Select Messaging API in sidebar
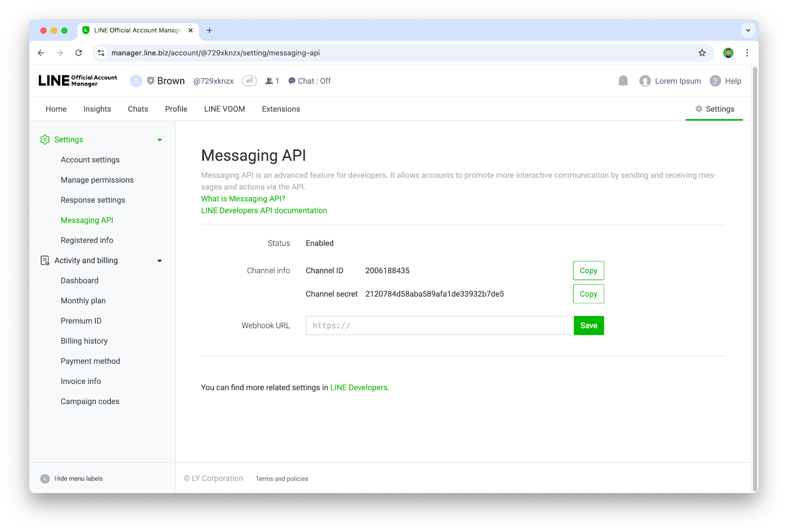 pos(87,220)
